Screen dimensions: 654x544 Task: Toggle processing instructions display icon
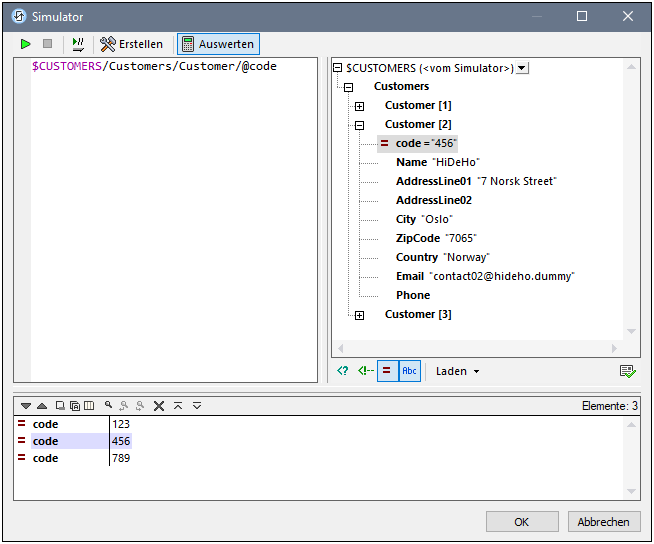click(x=342, y=371)
